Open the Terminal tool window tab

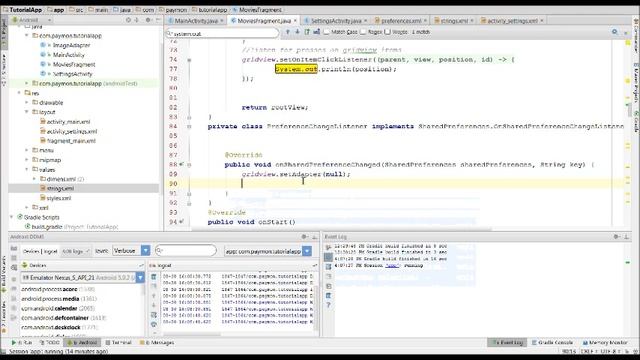coord(118,342)
